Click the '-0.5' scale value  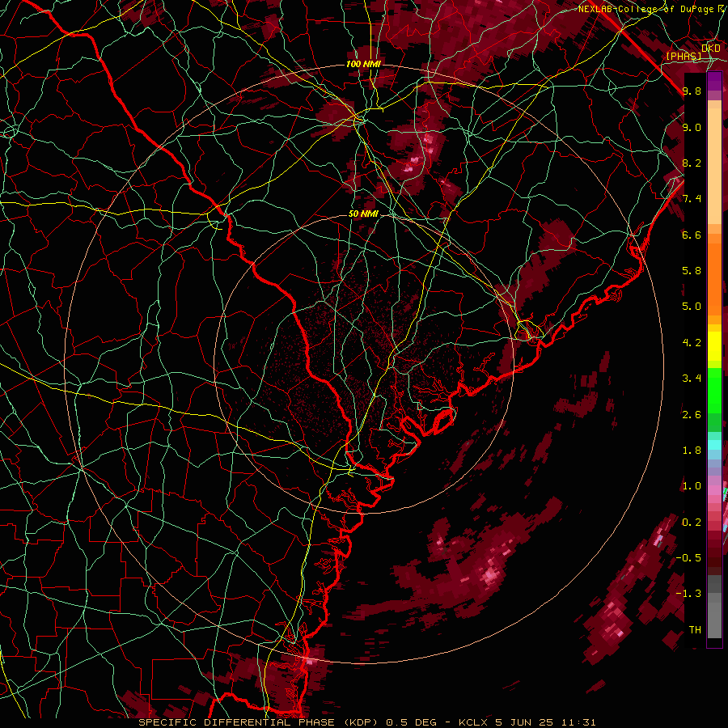pyautogui.click(x=688, y=558)
